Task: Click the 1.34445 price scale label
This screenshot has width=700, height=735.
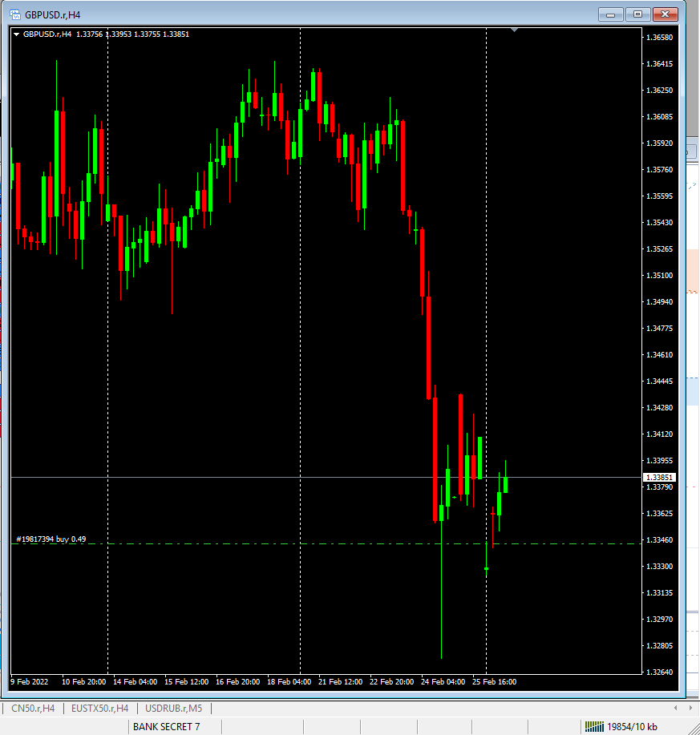Action: (659, 382)
